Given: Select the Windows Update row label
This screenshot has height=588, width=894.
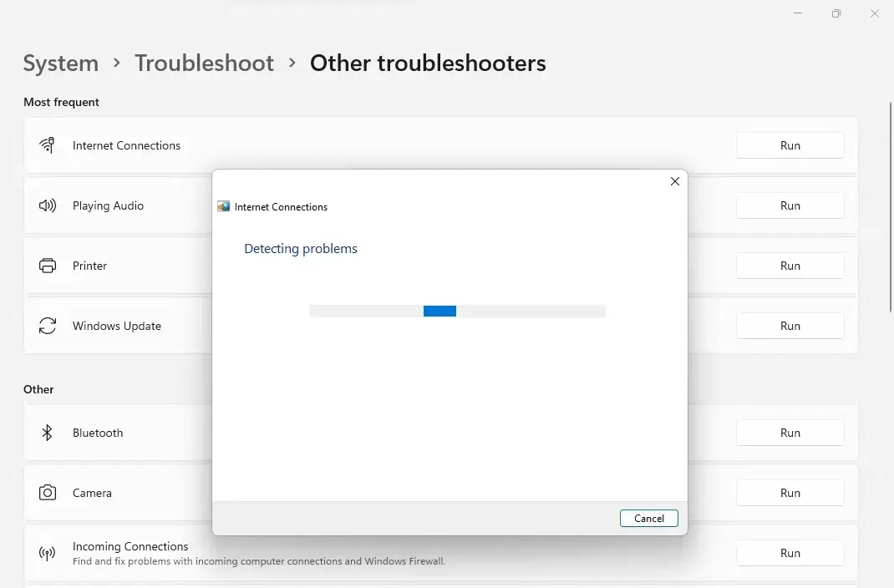Looking at the screenshot, I should pos(117,326).
